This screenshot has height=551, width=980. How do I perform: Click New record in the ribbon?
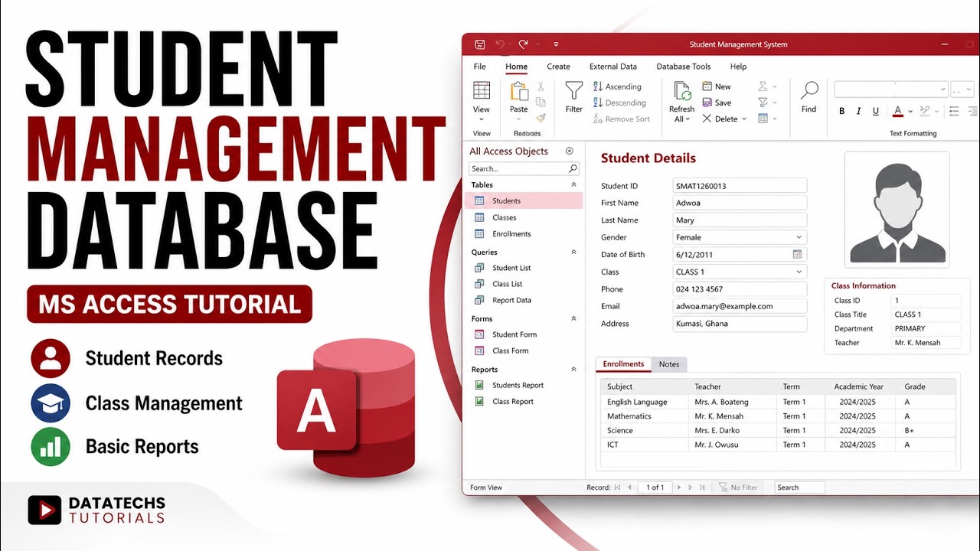[x=717, y=86]
